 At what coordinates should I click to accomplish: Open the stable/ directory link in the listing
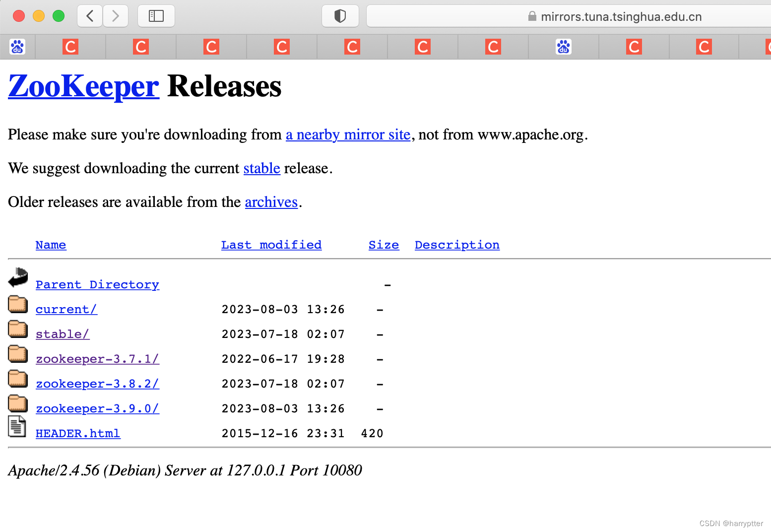click(x=63, y=334)
